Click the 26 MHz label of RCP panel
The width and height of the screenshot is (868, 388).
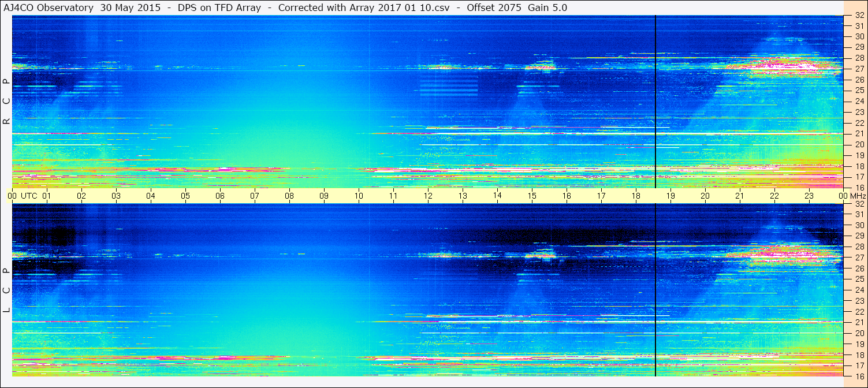tap(859, 79)
